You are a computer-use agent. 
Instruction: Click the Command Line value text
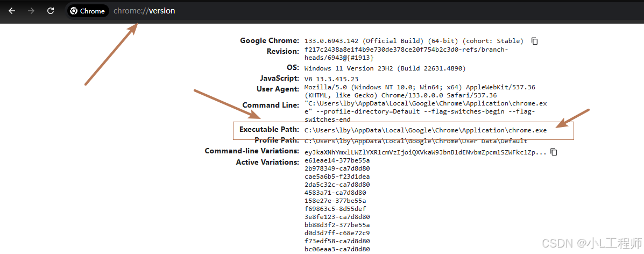tap(426, 111)
